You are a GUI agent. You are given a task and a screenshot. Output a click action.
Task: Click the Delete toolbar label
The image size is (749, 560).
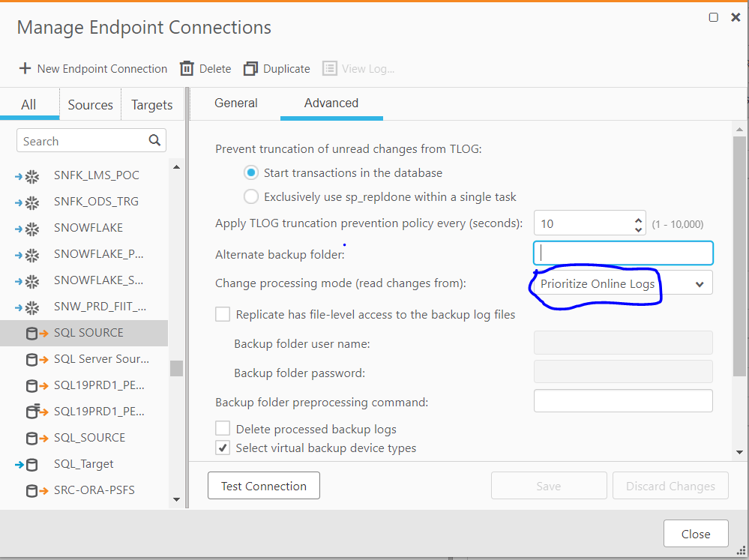click(x=215, y=69)
